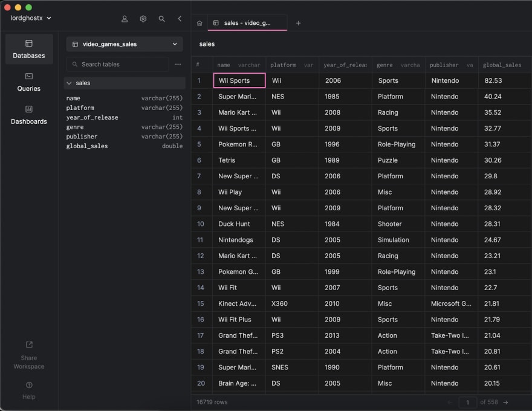The image size is (532, 411).
Task: Click the SNES platform cell
Action: (292, 367)
